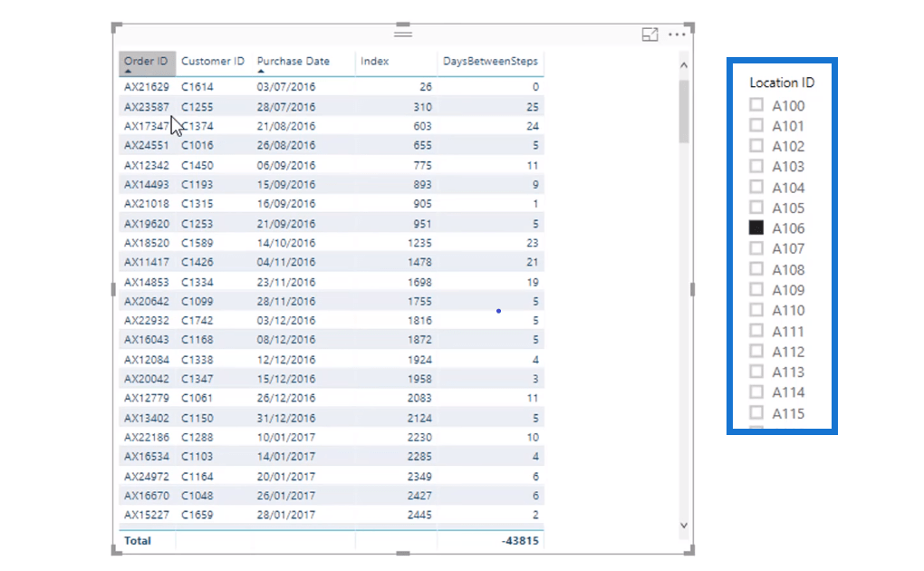Check the A101 location checkbox
The image size is (924, 571).
756,125
